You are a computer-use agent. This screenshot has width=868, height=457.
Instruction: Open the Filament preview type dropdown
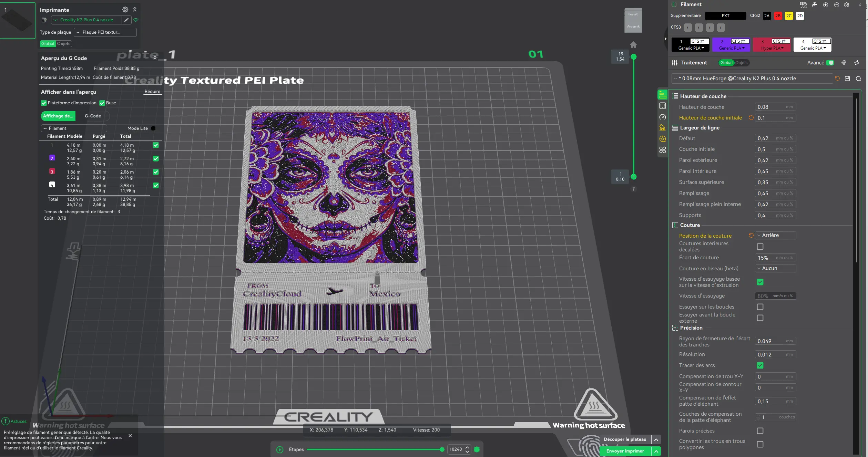74,128
